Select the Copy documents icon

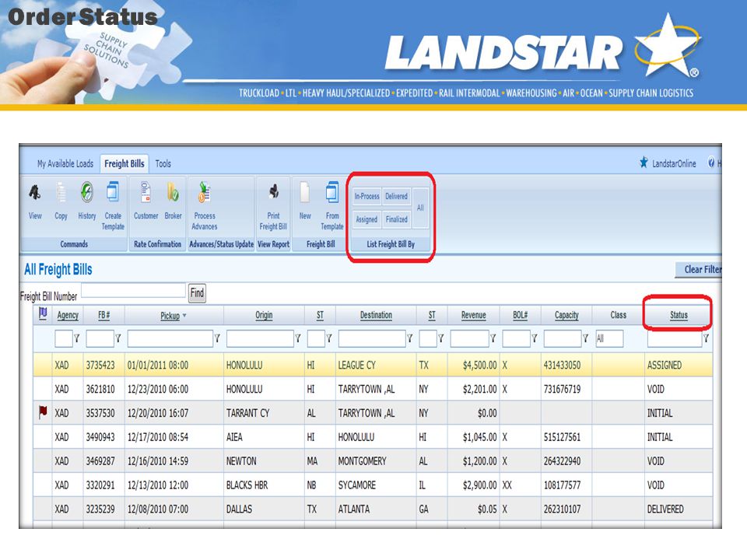click(x=61, y=192)
